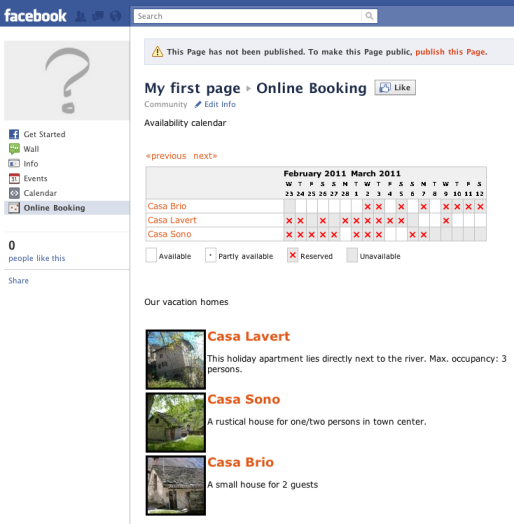Screen dimensions: 514x524
Task: Click the Wall speech bubble icon
Action: [x=14, y=149]
